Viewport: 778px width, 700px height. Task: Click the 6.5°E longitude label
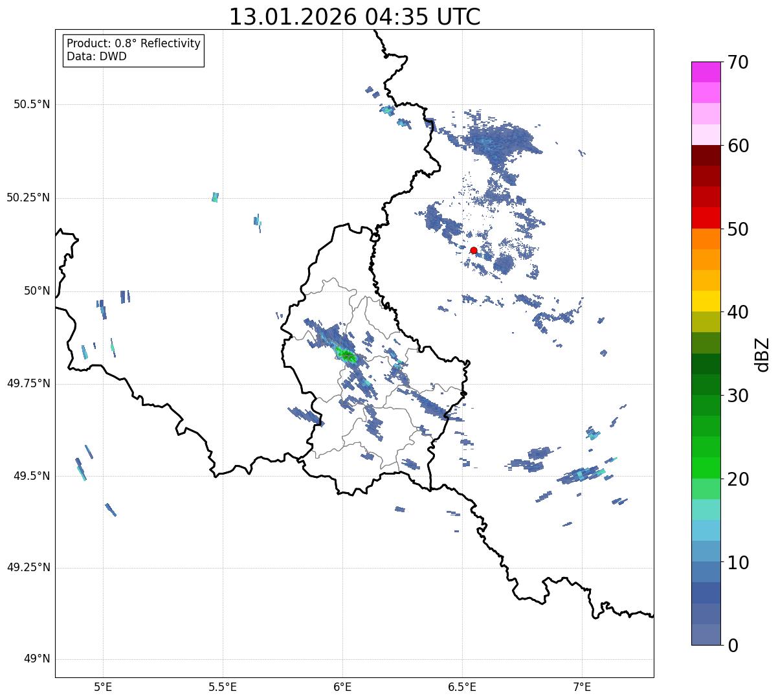pyautogui.click(x=462, y=687)
